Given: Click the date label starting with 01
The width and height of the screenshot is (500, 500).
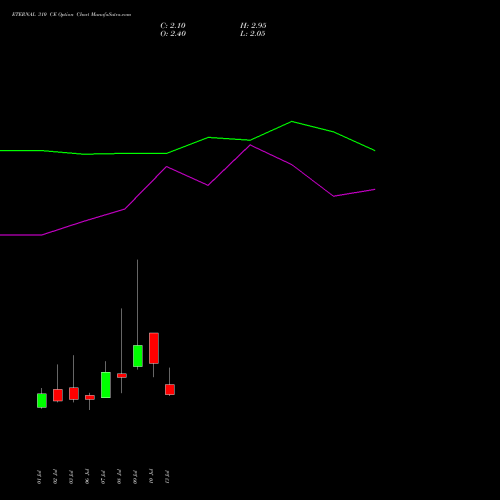Looking at the screenshot, I should pos(39,477).
